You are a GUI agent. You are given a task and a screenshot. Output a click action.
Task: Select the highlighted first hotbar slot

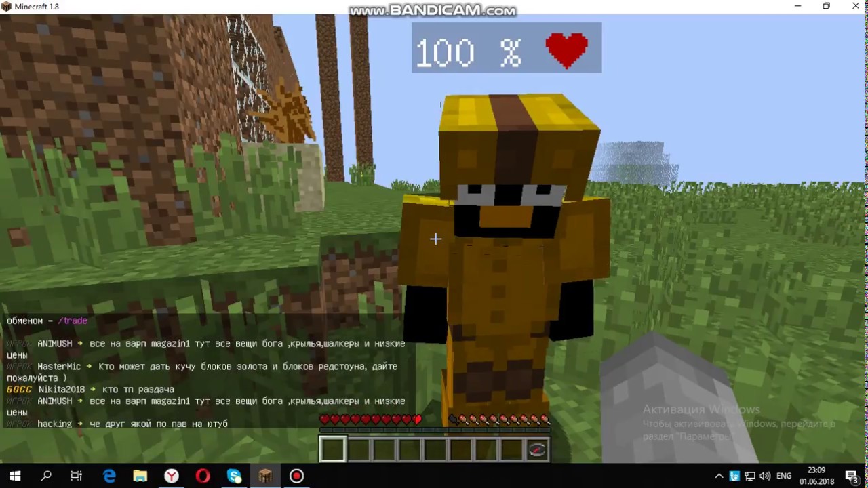(x=332, y=449)
